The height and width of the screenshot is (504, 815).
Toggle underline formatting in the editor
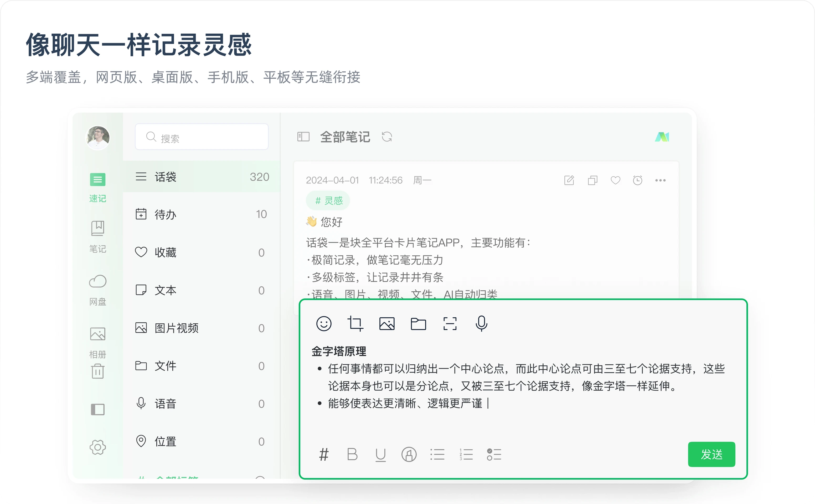(380, 454)
